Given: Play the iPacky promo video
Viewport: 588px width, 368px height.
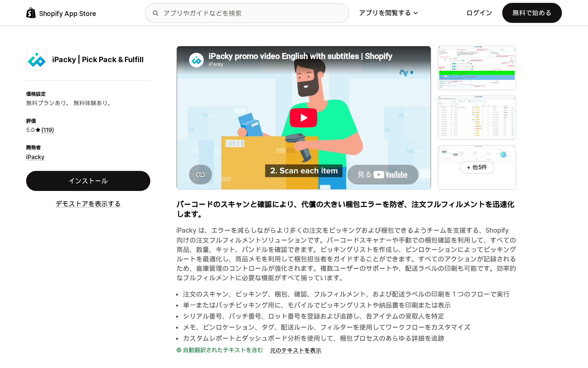Looking at the screenshot, I should tap(303, 118).
